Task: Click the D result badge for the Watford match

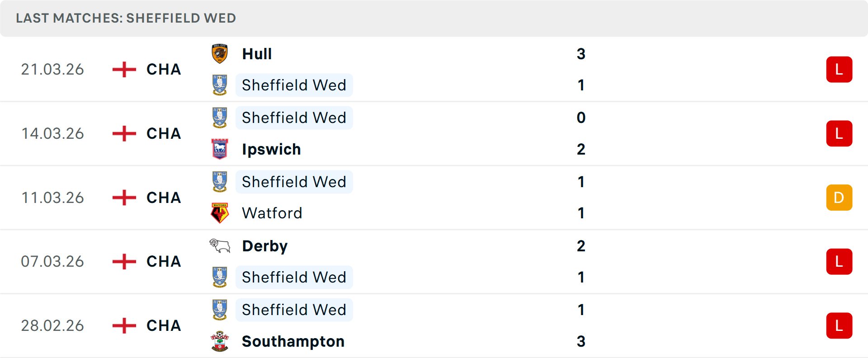Action: point(839,198)
